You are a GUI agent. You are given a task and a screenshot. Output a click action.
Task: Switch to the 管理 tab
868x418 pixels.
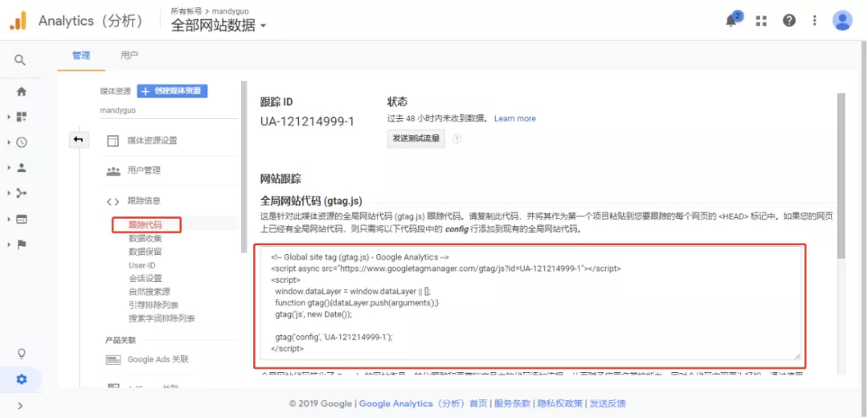click(x=81, y=55)
